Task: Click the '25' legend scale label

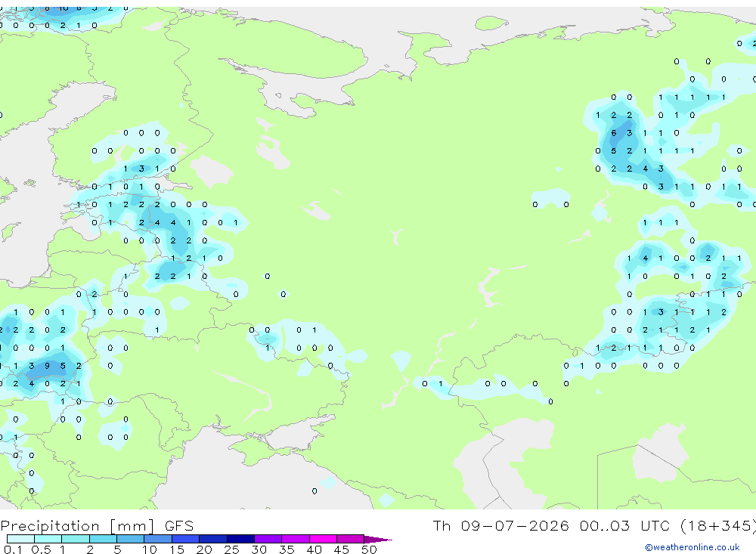Action: coord(232,549)
